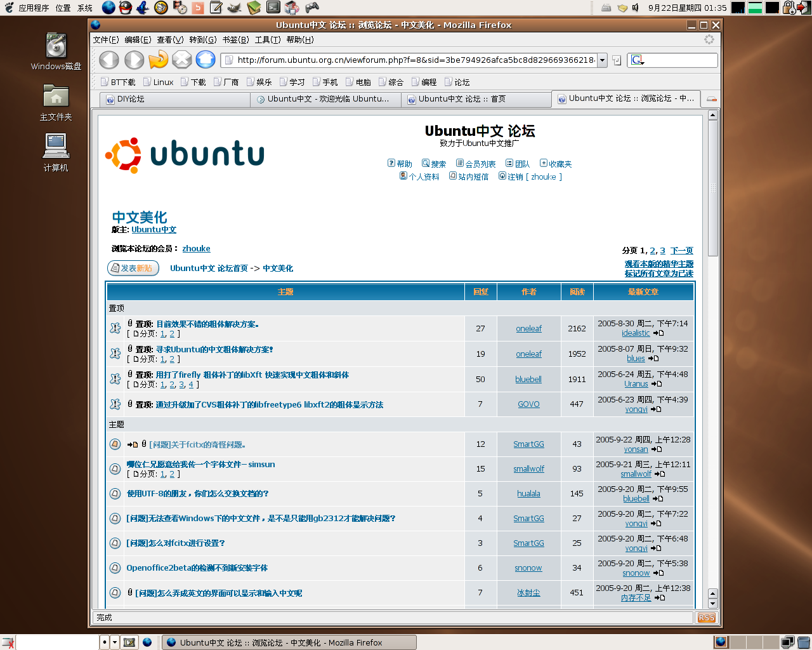The width and height of the screenshot is (812, 650).
Task: Open author link bluebell in the firefly thread row
Action: click(528, 380)
